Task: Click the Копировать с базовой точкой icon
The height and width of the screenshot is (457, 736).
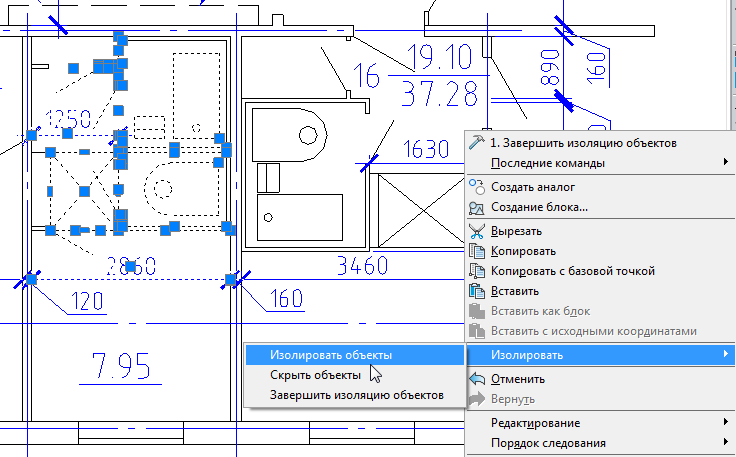Action: coord(477,271)
